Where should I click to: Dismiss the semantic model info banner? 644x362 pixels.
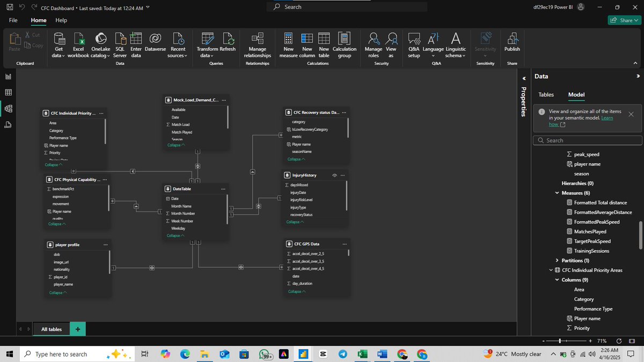[x=631, y=114]
